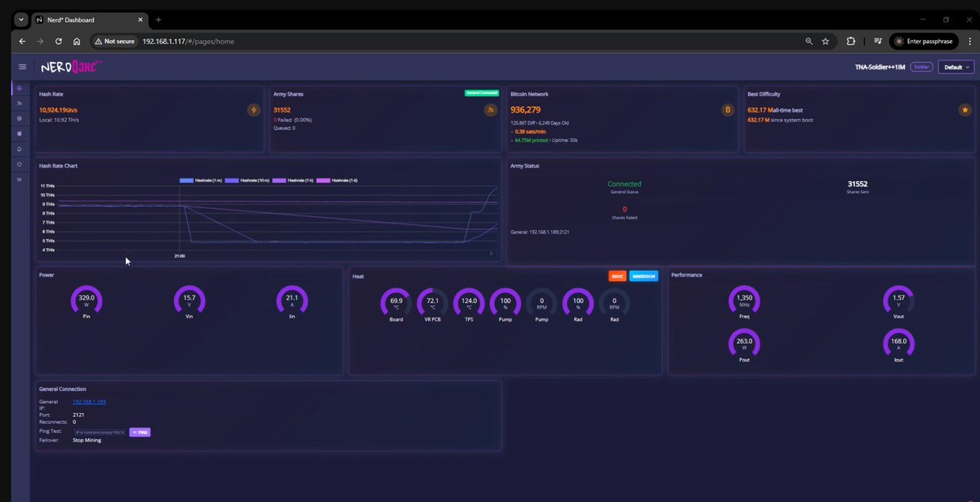Click the lightning bolt Hash Rate icon
The width and height of the screenshot is (980, 502).
(x=253, y=109)
